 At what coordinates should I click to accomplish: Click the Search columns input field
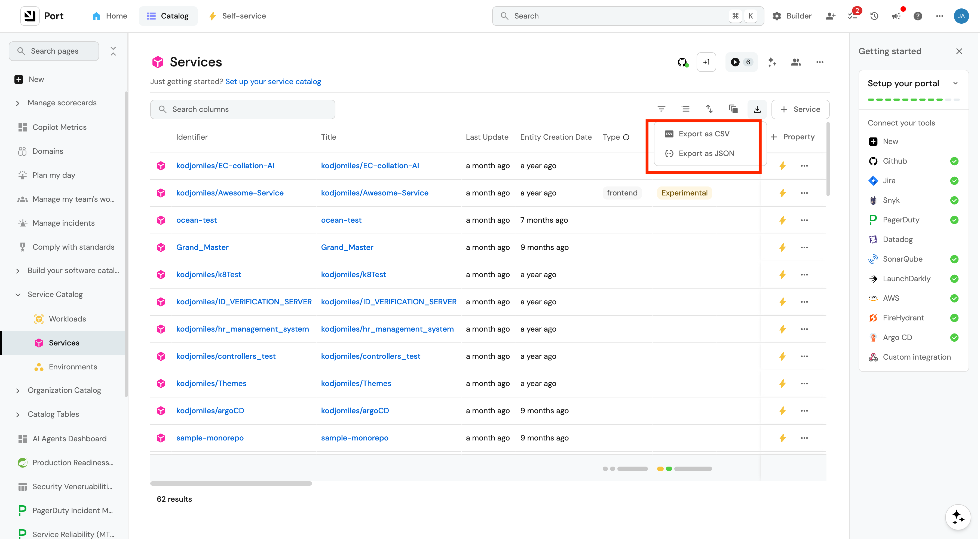(x=242, y=109)
